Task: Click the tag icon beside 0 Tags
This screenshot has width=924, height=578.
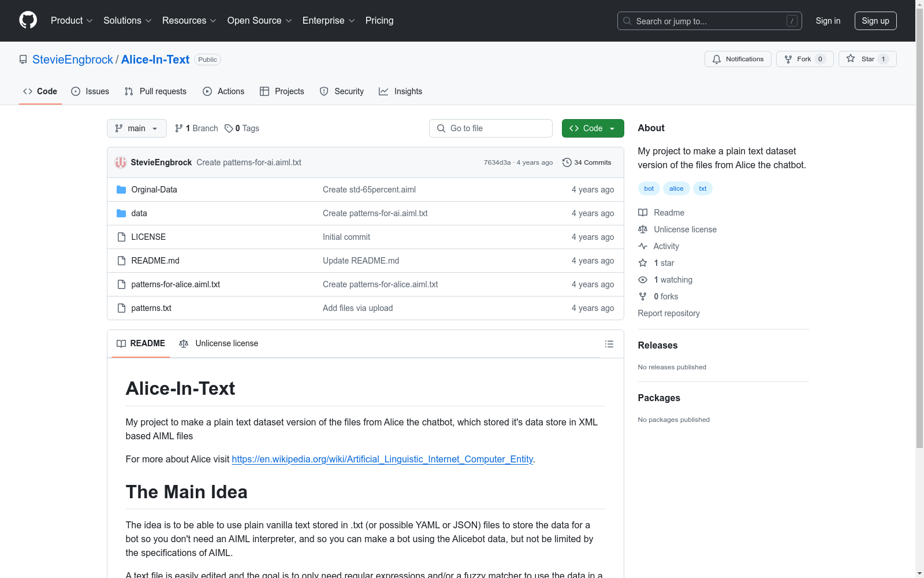Action: [229, 128]
